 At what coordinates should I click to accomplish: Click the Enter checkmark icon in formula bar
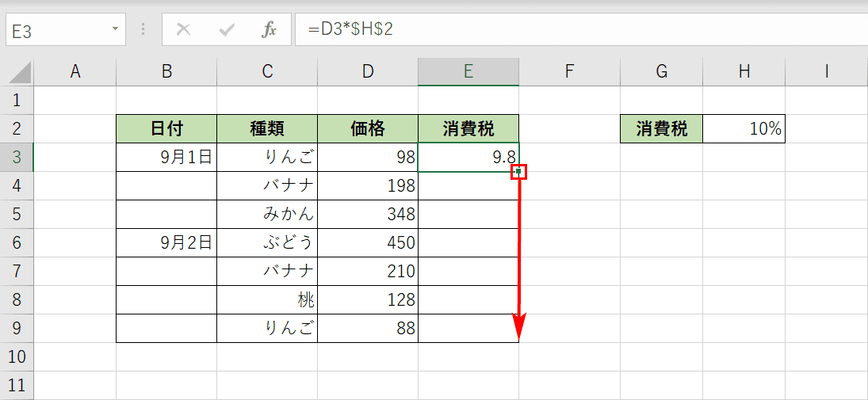pyautogui.click(x=227, y=30)
